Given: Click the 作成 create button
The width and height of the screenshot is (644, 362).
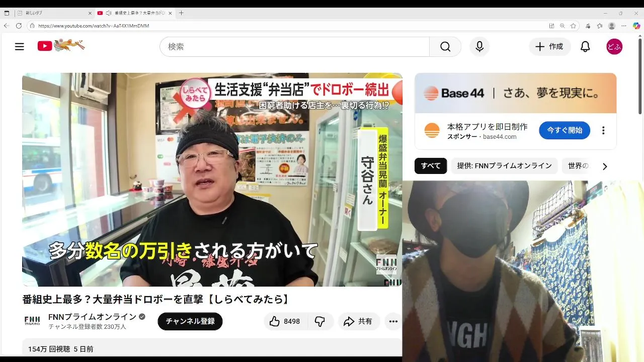Looking at the screenshot, I should tap(549, 47).
